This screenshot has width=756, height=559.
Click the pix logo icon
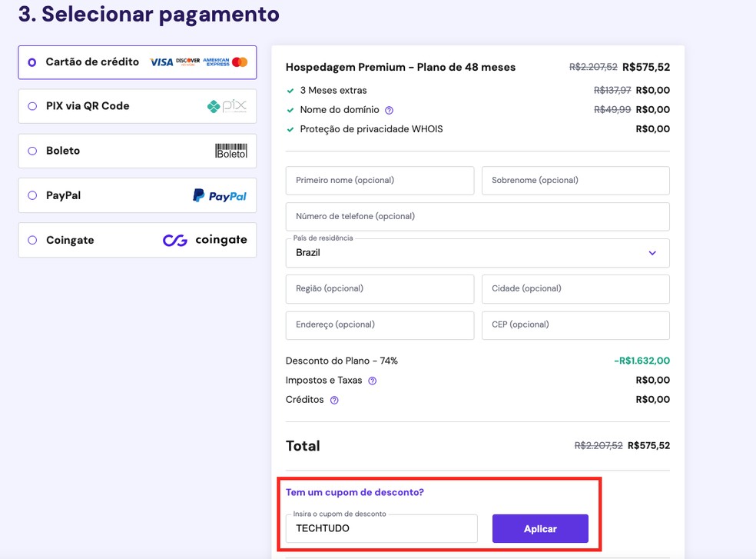(227, 106)
